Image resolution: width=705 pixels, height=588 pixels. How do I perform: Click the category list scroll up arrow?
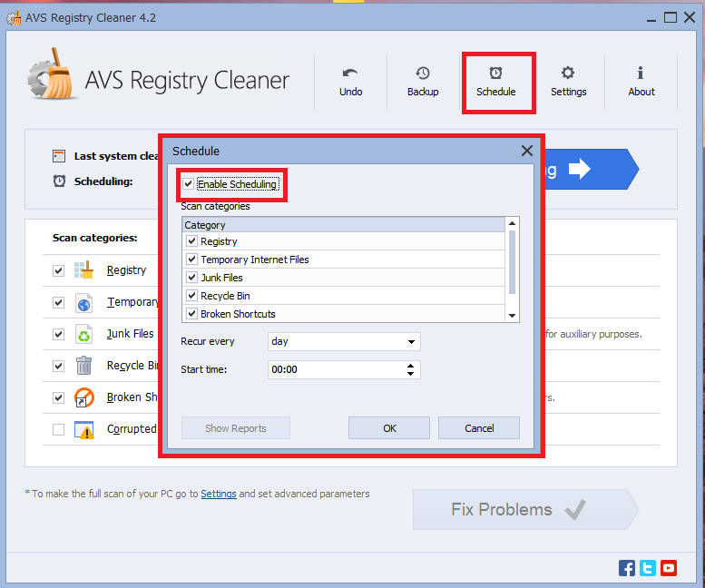point(512,223)
